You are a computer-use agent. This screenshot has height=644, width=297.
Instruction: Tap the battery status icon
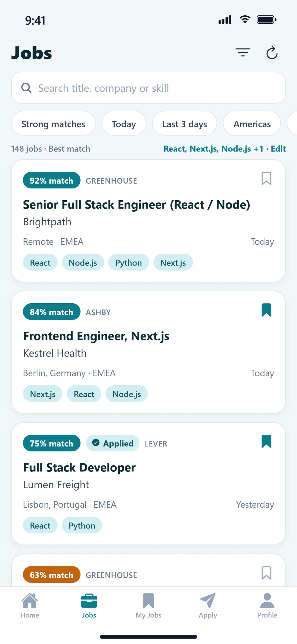coord(267,20)
